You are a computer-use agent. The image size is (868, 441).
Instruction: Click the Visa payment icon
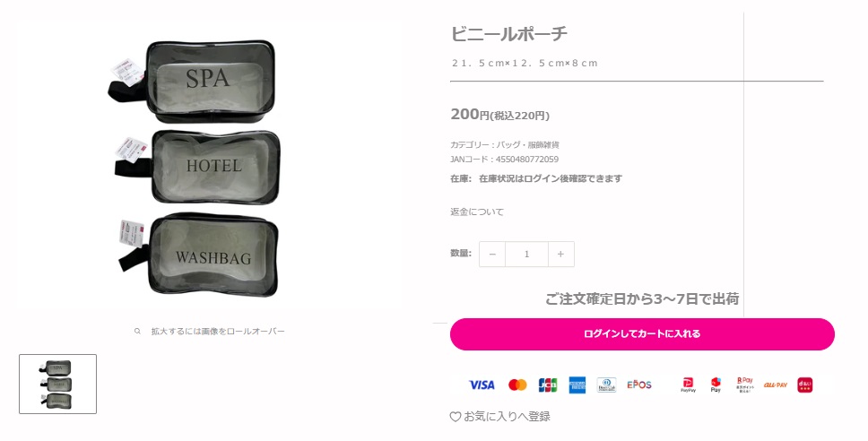(x=482, y=385)
